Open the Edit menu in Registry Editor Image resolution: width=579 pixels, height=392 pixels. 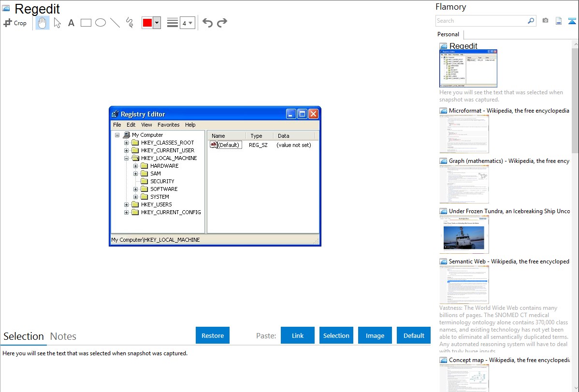131,125
